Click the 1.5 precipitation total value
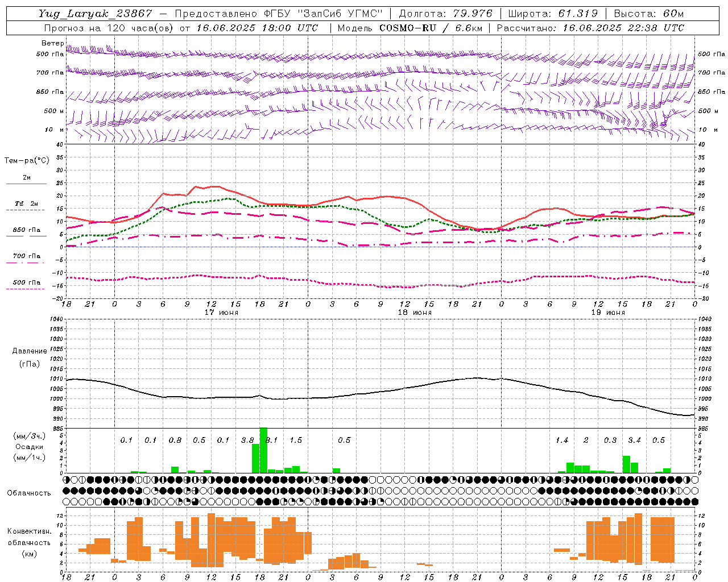 point(296,440)
